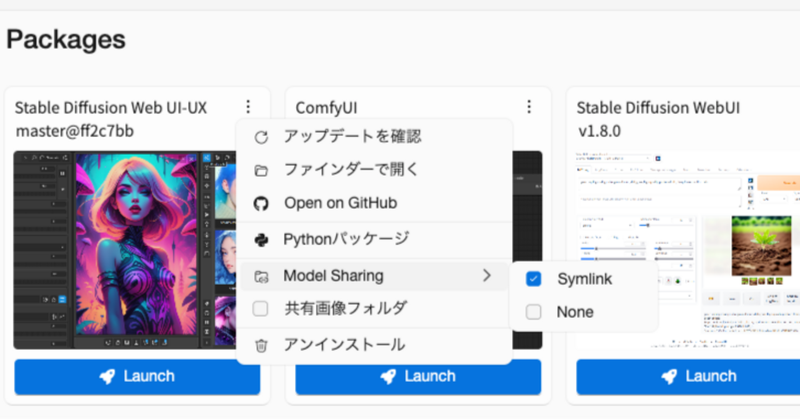This screenshot has width=800, height=419.
Task: Choose ファインダーで開く from the context menu
Action: pos(374,169)
